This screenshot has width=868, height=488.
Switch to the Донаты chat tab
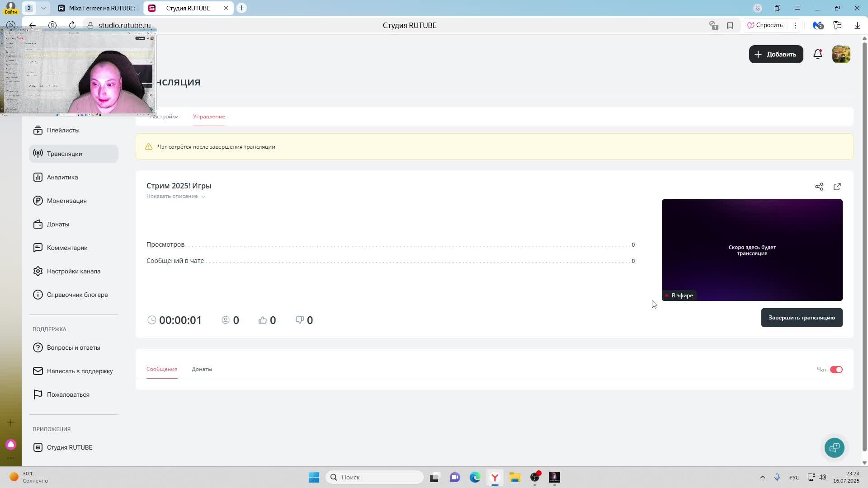202,369
